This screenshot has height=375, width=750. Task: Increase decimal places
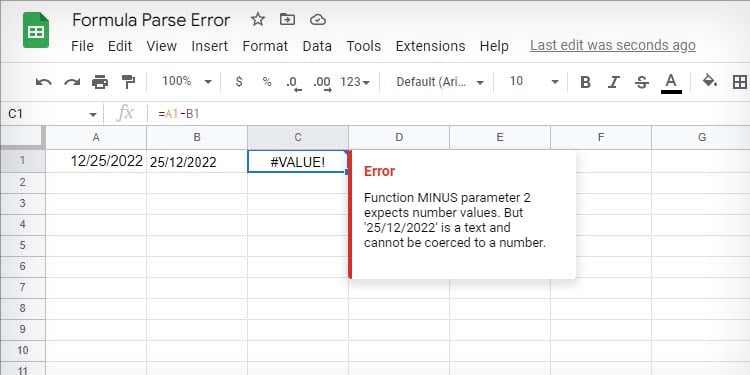tap(322, 83)
